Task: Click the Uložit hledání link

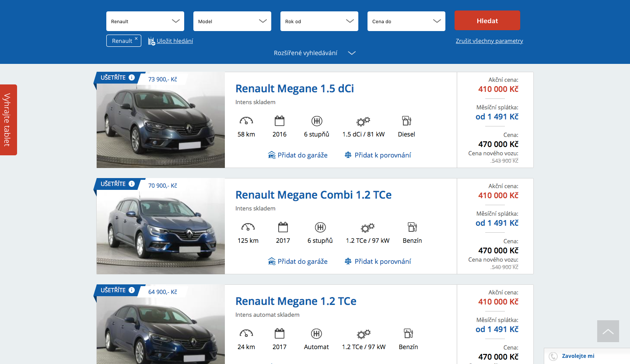Action: (175, 41)
